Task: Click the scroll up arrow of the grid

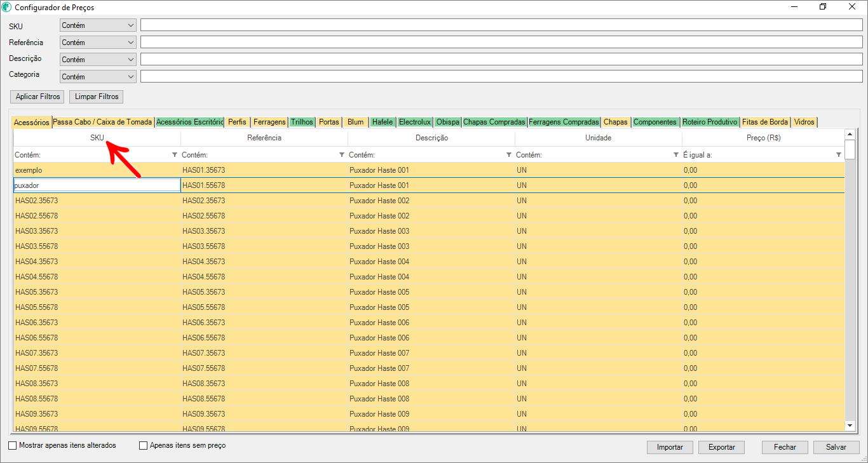Action: click(850, 134)
